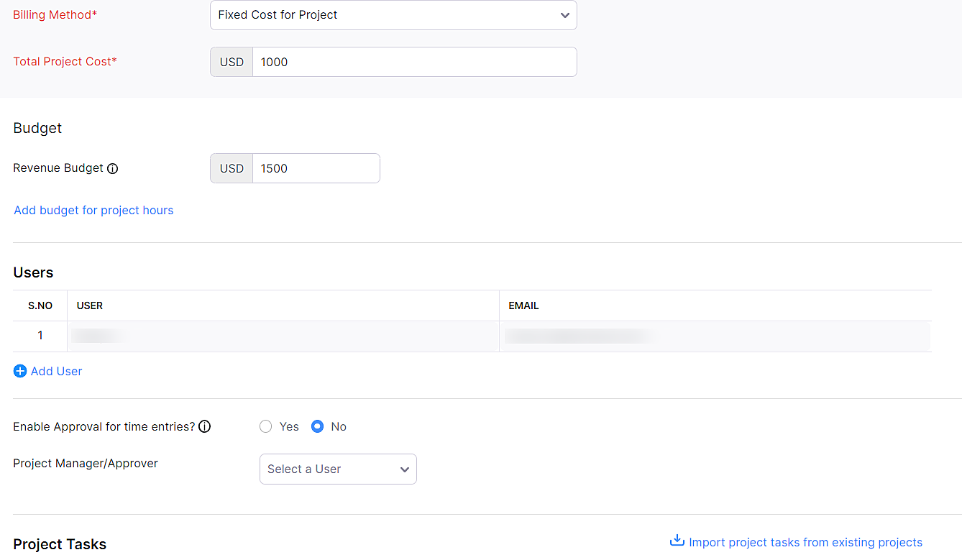Click the USER column header

point(90,306)
